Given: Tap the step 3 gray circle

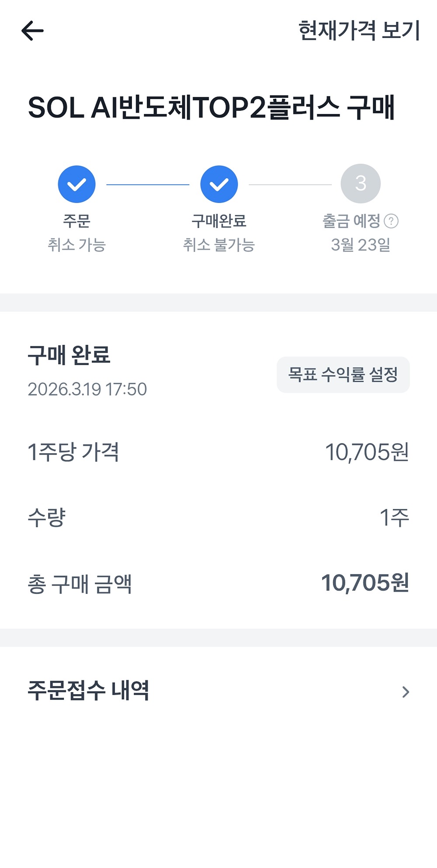Looking at the screenshot, I should point(361,183).
